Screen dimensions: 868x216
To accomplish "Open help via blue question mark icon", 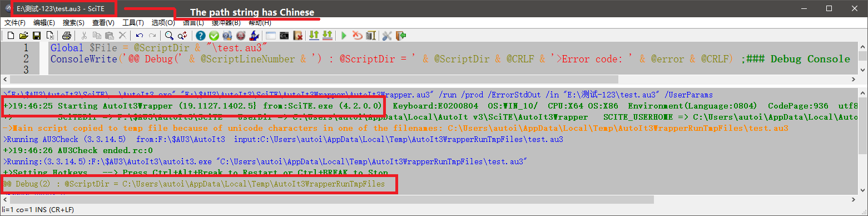I will (201, 36).
